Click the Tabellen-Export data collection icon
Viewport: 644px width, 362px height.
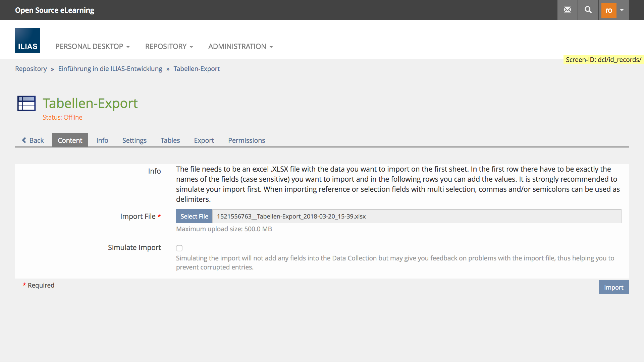[x=26, y=103]
